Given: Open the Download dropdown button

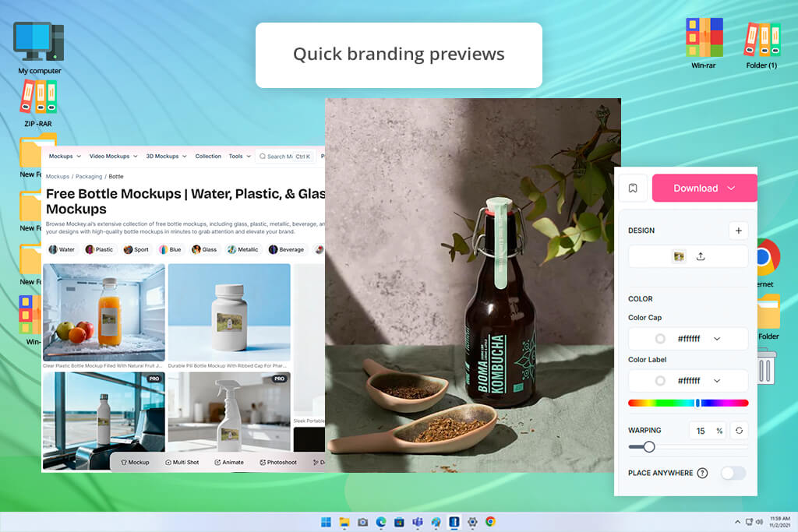Looking at the screenshot, I should (x=704, y=188).
